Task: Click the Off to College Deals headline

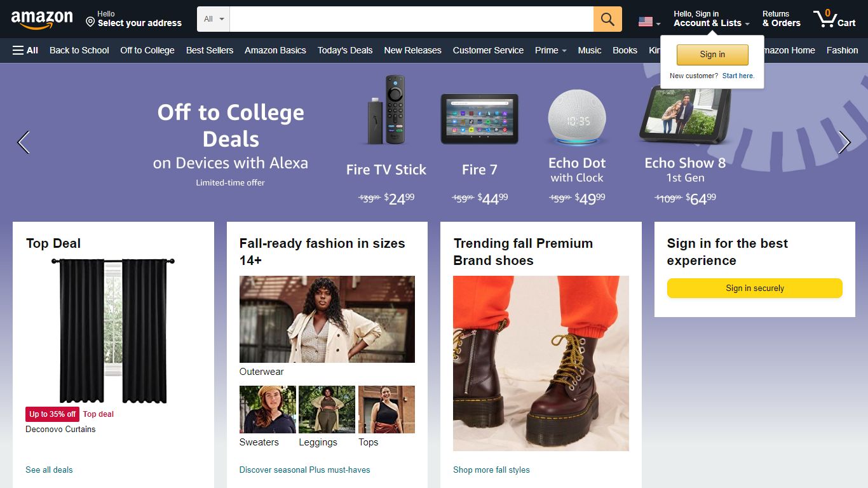Action: point(231,126)
